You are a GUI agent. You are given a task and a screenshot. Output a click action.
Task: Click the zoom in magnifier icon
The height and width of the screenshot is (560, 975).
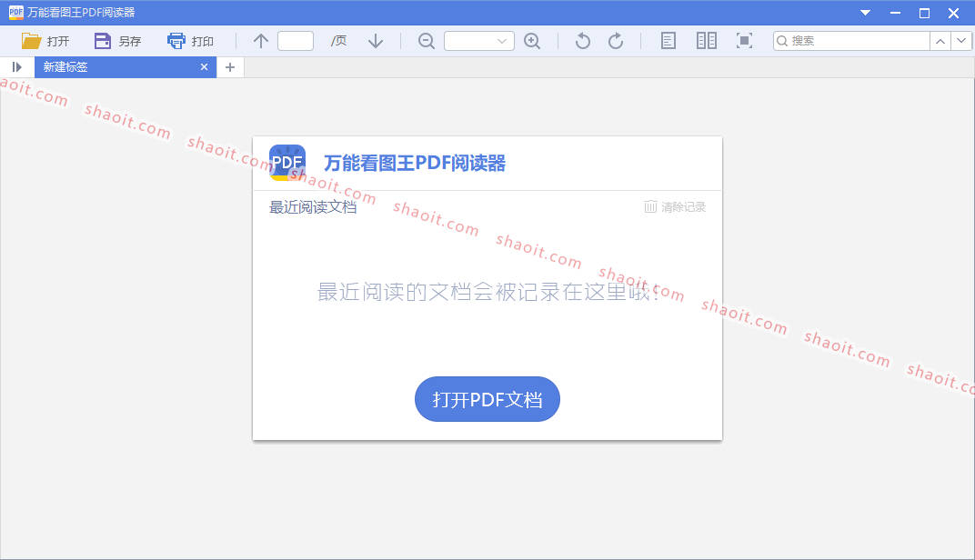(532, 41)
